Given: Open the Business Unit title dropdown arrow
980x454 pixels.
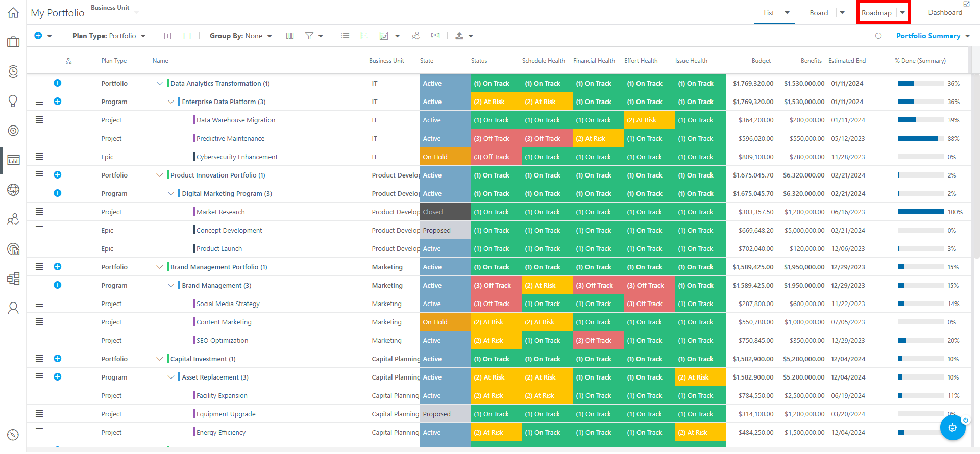Looking at the screenshot, I should coord(136,11).
